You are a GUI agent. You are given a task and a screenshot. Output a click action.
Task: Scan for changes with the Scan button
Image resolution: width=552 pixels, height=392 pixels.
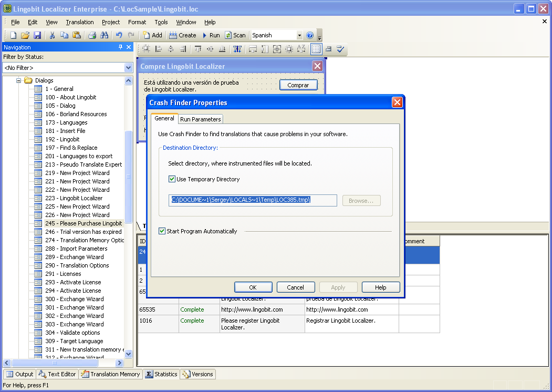tap(235, 35)
